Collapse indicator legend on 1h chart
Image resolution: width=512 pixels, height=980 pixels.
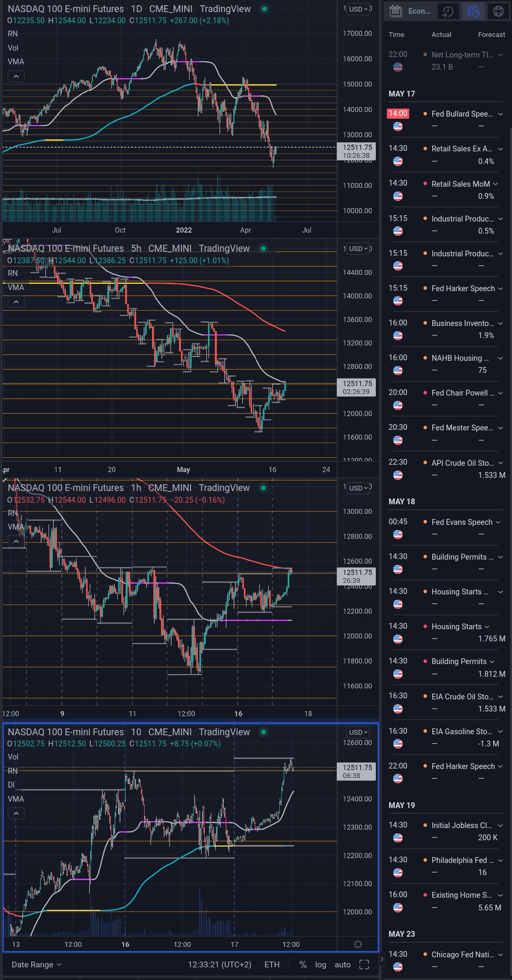tap(16, 541)
